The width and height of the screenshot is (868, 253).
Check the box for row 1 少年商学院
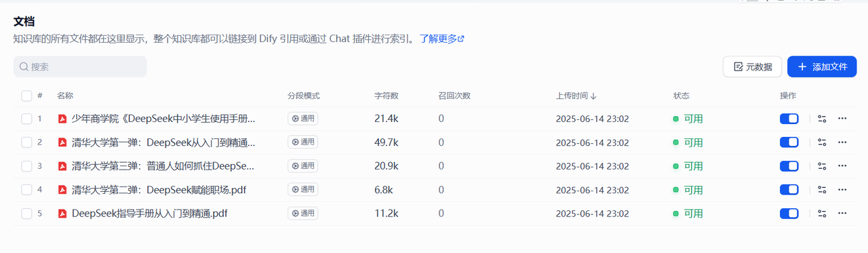[x=26, y=119]
